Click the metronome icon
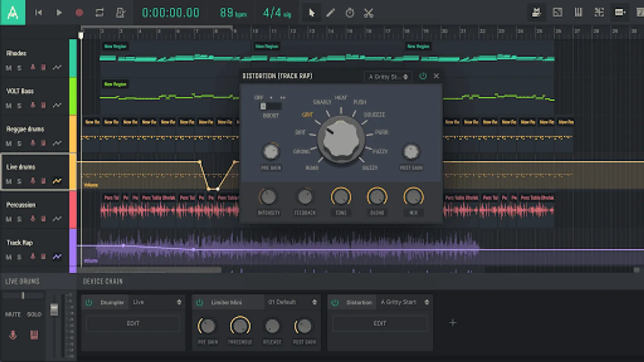Screen dimensions: 644x362 coord(120,13)
